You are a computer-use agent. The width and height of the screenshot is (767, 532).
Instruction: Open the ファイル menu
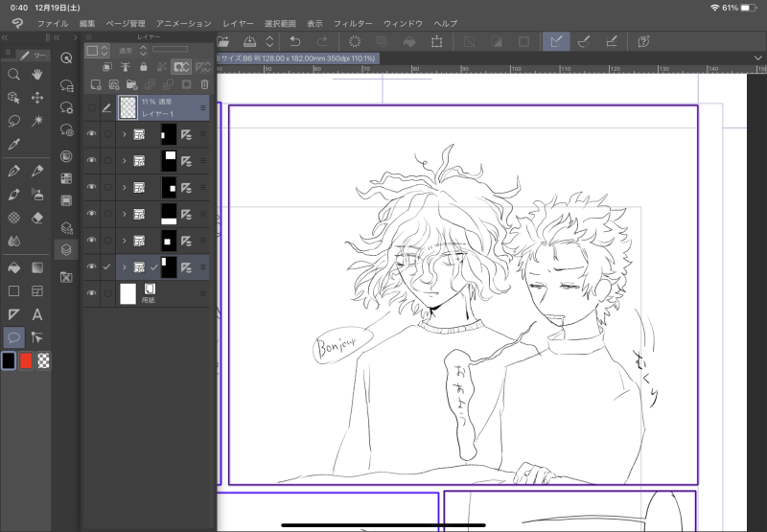53,23
